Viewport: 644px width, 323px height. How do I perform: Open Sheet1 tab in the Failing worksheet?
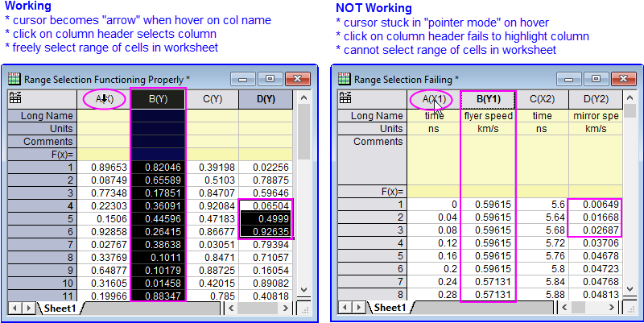tap(390, 308)
